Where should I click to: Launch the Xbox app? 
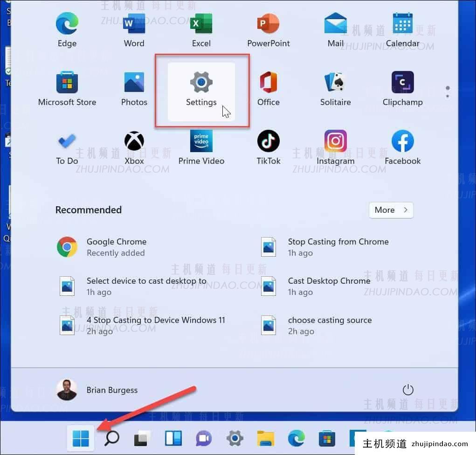tap(134, 146)
